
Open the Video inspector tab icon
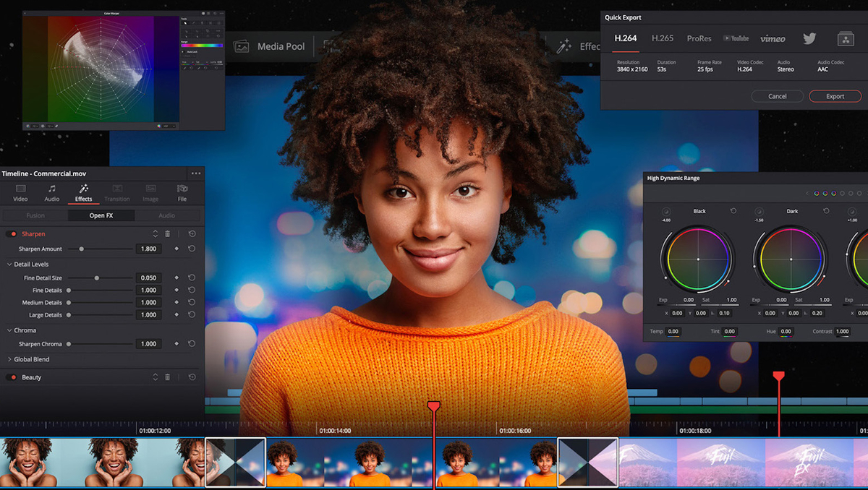coord(20,189)
